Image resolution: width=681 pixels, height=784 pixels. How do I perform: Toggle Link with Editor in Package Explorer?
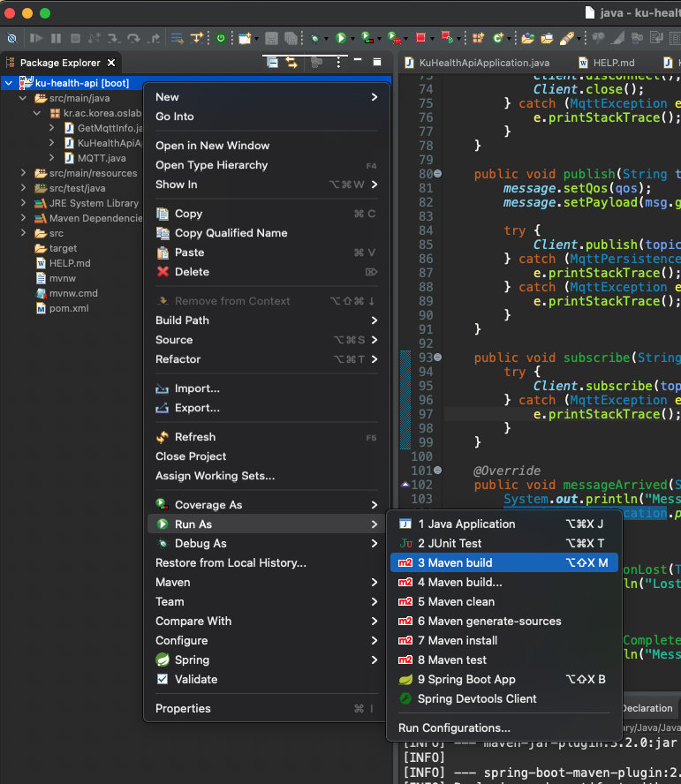[291, 63]
